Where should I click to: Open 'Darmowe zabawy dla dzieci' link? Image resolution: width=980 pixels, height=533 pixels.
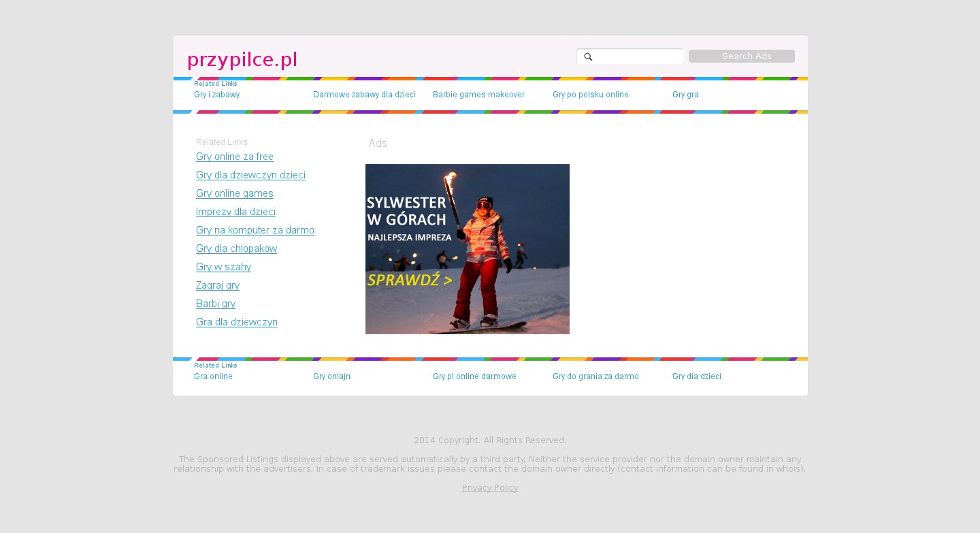364,95
